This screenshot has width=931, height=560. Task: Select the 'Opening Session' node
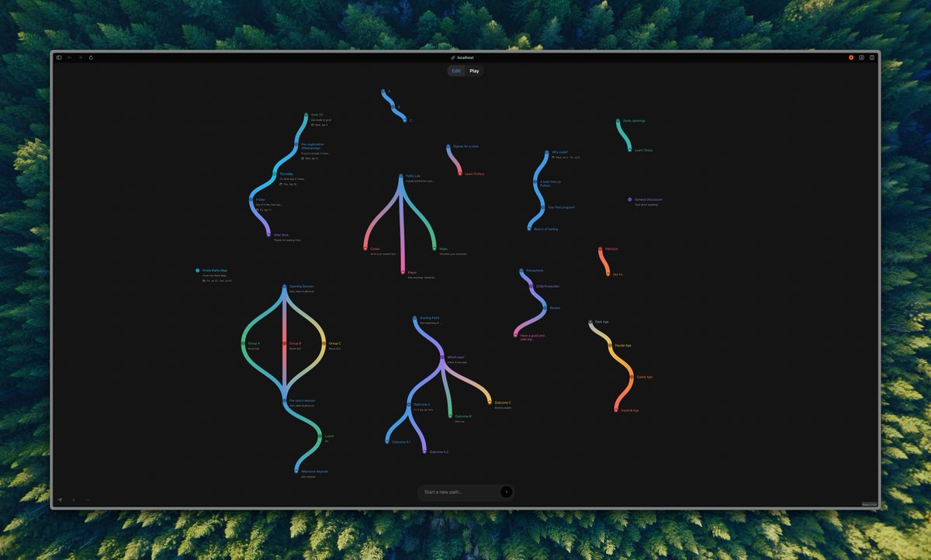click(x=285, y=286)
